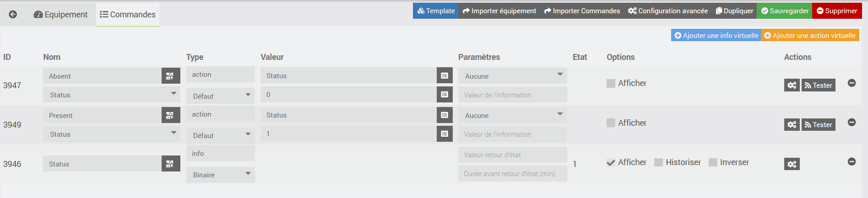868x198 pixels.
Task: Click Ajouter une info virtuelle
Action: (x=716, y=35)
